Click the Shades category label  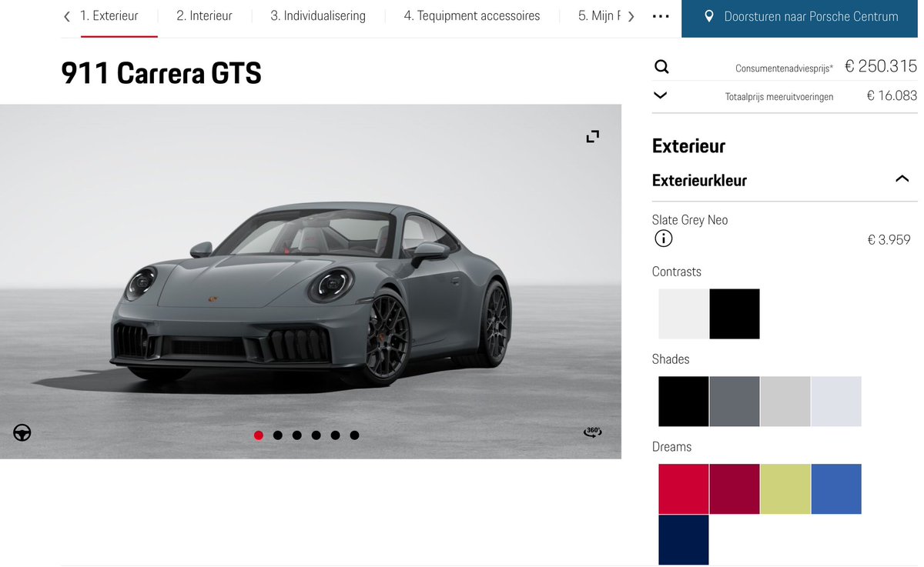671,359
